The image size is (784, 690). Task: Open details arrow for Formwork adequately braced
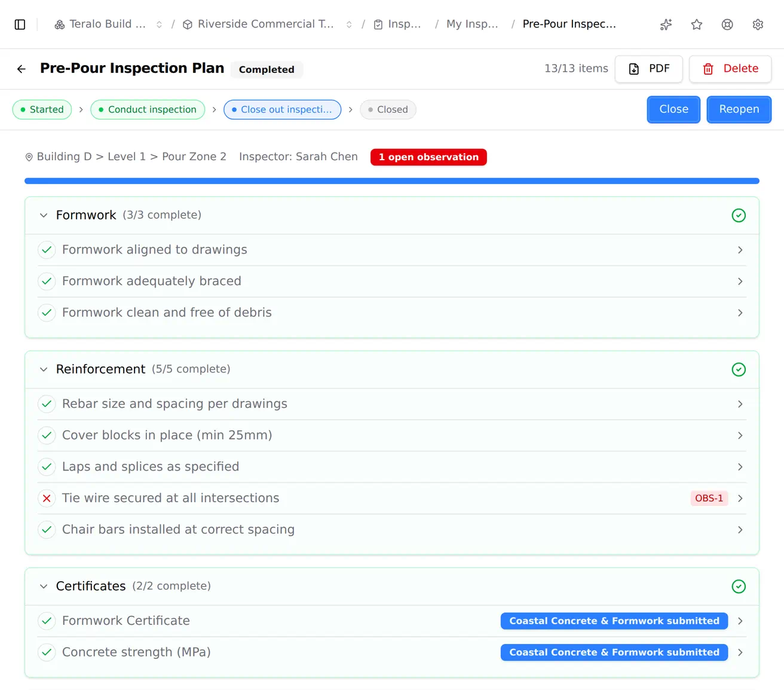click(x=740, y=282)
